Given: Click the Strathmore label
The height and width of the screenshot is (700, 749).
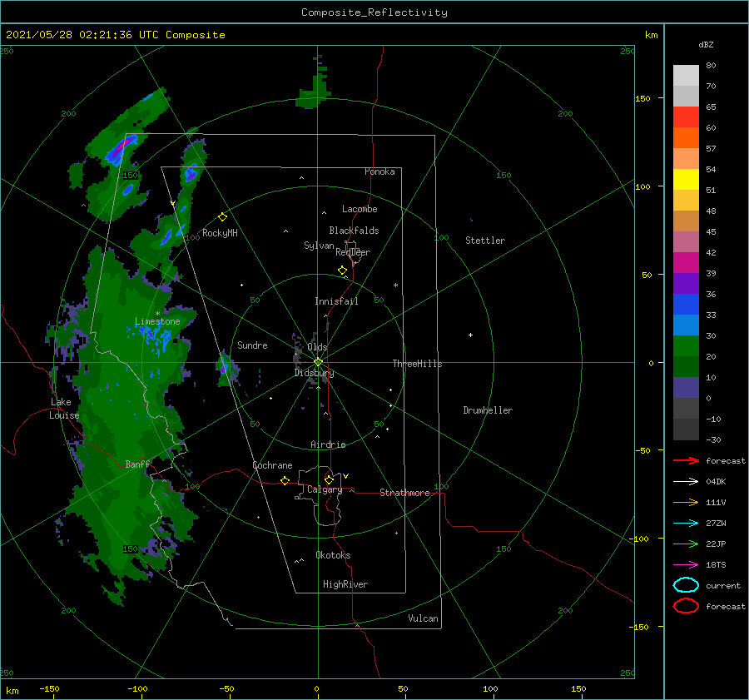Looking at the screenshot, I should [404, 493].
